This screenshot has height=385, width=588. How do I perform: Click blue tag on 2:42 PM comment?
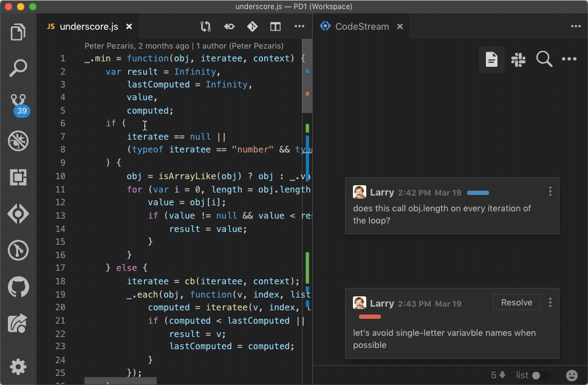click(x=477, y=192)
